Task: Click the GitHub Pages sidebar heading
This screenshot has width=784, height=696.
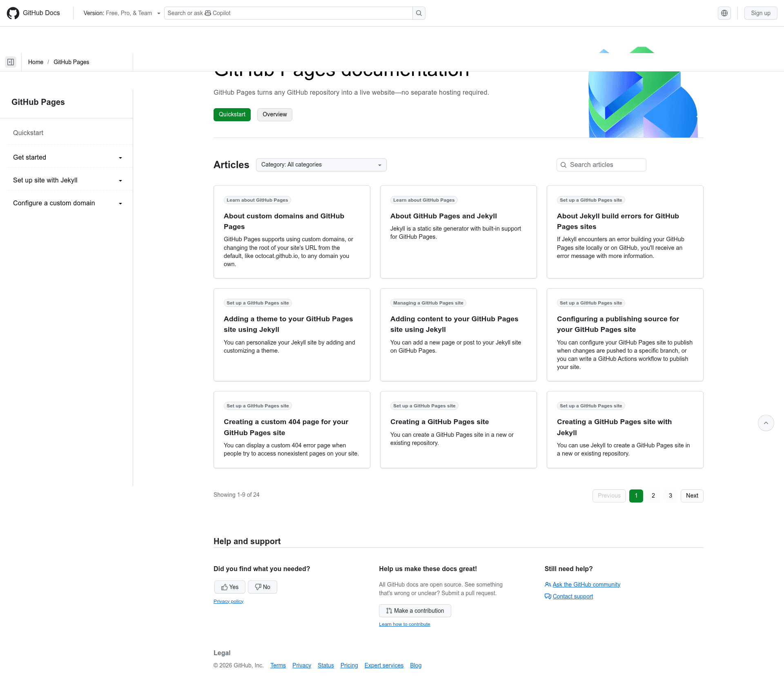Action: [38, 102]
